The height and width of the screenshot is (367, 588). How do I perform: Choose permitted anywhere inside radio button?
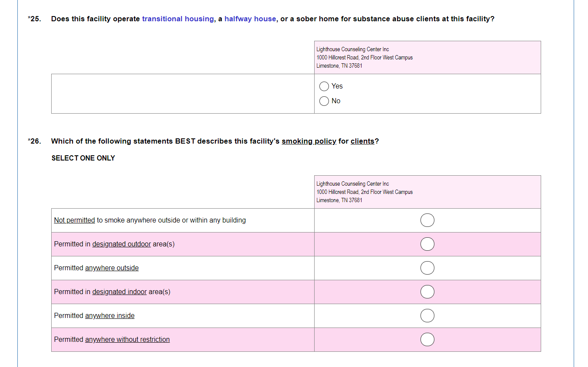point(427,316)
